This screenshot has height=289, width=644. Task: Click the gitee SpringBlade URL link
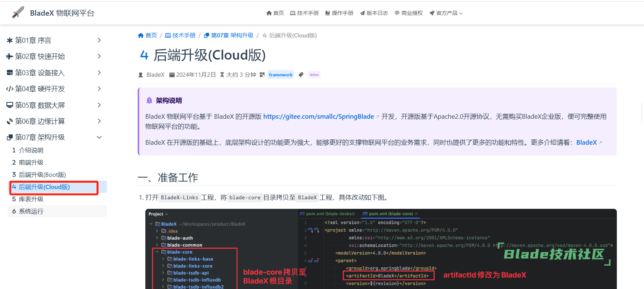[319, 116]
